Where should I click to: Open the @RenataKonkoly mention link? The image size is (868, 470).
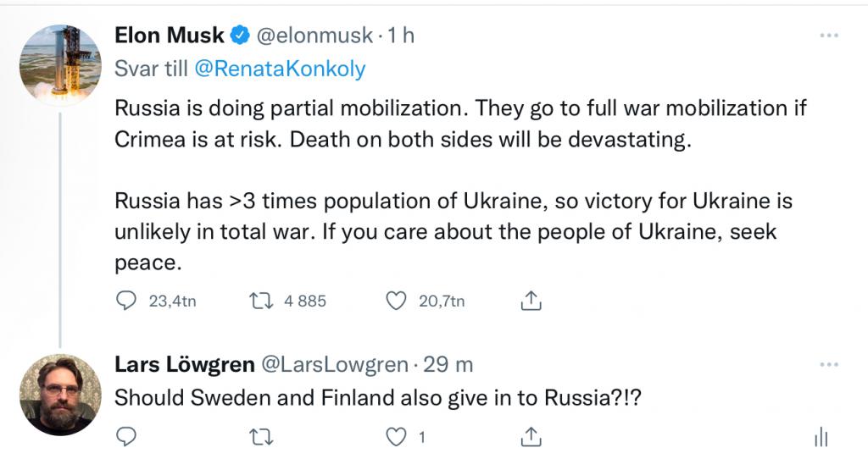(x=280, y=69)
